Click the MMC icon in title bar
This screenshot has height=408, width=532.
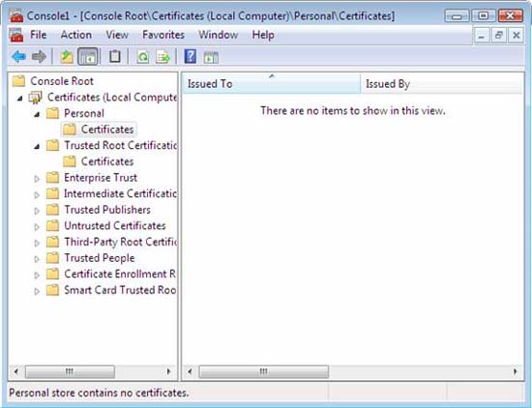click(x=16, y=15)
